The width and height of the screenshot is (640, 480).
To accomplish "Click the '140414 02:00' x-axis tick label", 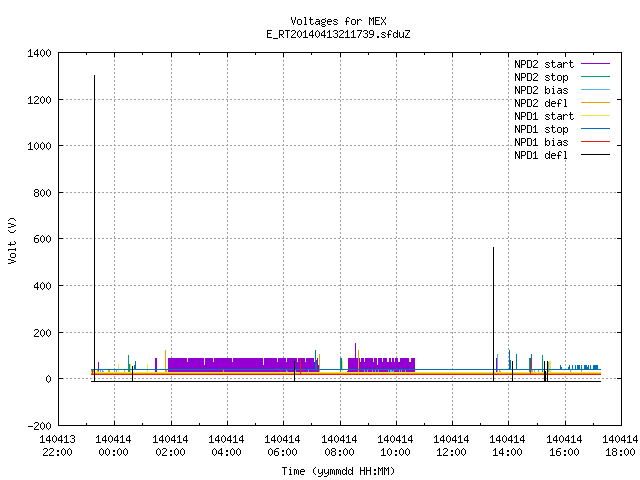I will 170,446.
